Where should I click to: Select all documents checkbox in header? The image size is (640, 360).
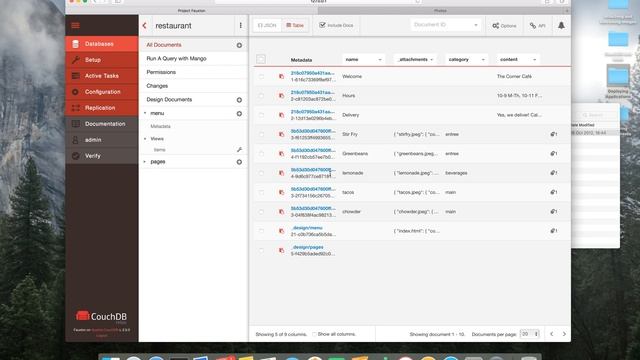[x=261, y=59]
